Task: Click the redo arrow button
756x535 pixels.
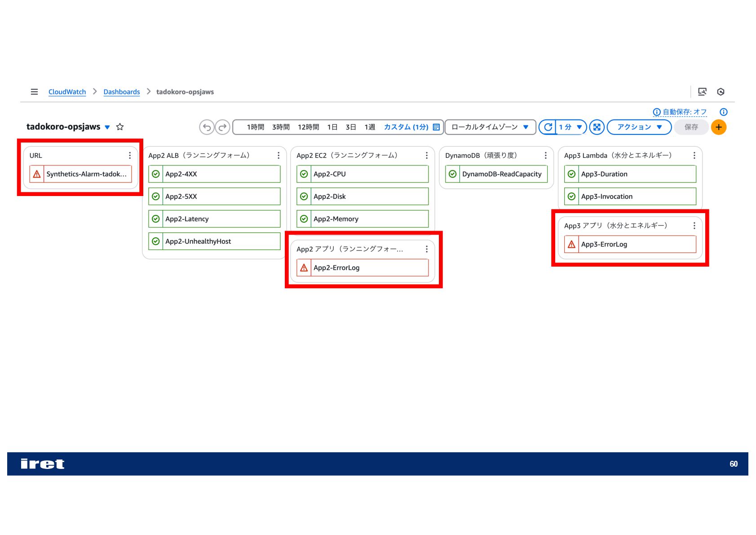Action: point(222,127)
